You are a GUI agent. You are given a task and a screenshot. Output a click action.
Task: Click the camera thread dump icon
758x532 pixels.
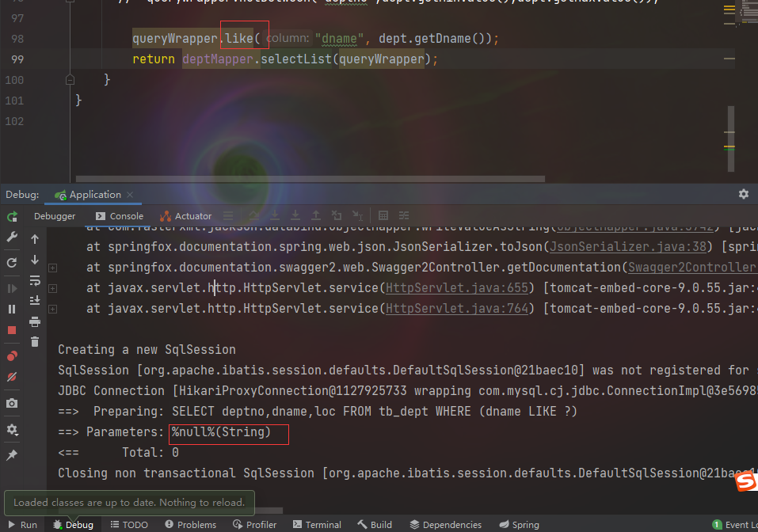12,403
